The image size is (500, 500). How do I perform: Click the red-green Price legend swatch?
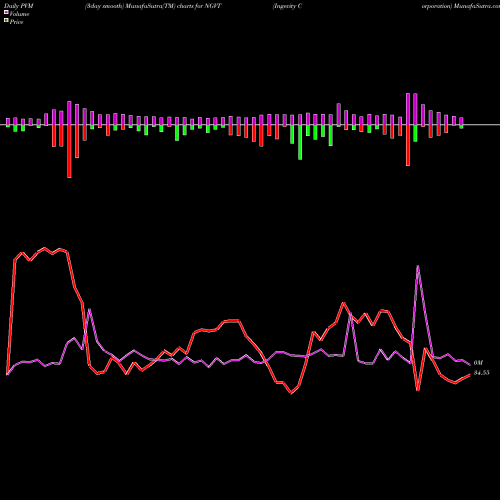[6, 21]
